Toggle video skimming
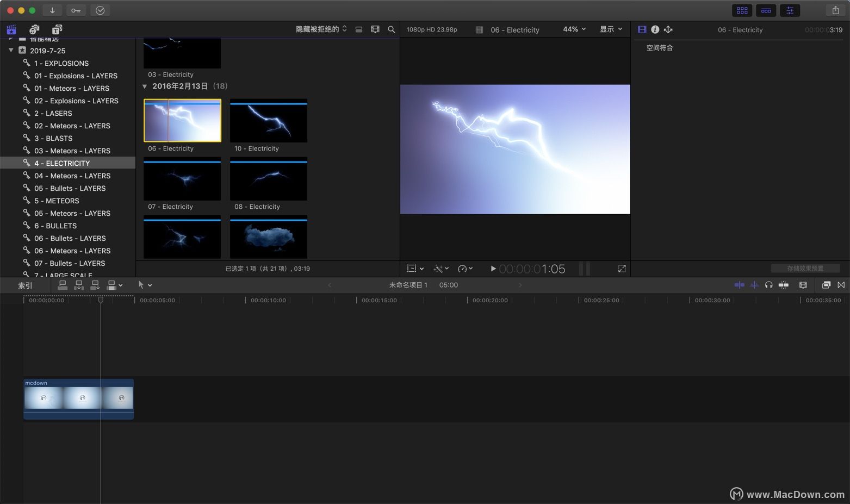The width and height of the screenshot is (850, 504). (x=739, y=285)
